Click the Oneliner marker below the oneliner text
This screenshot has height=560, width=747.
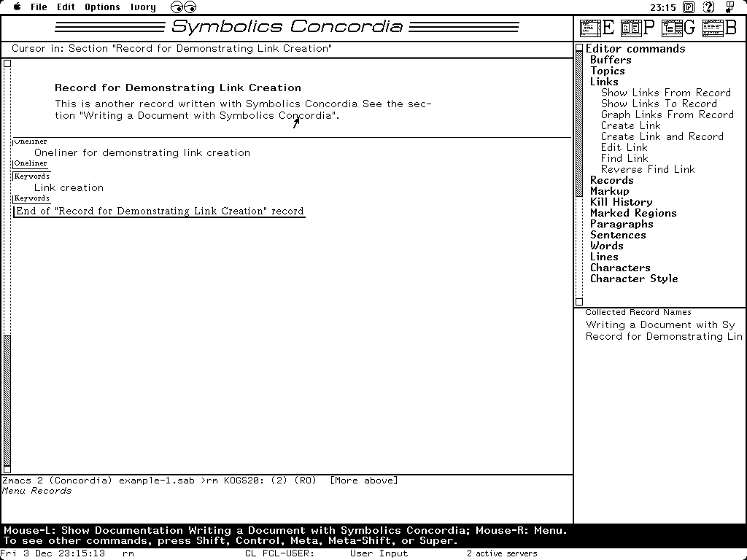tap(31, 163)
